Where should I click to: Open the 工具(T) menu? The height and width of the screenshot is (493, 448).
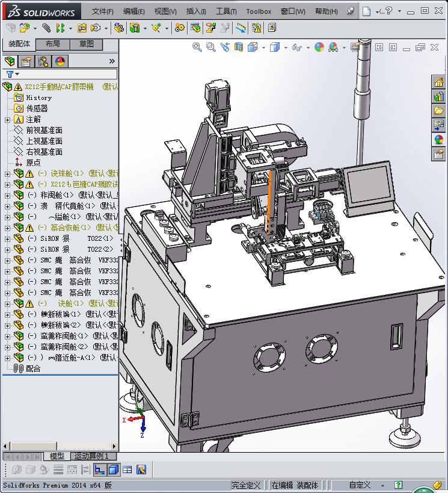(x=226, y=11)
